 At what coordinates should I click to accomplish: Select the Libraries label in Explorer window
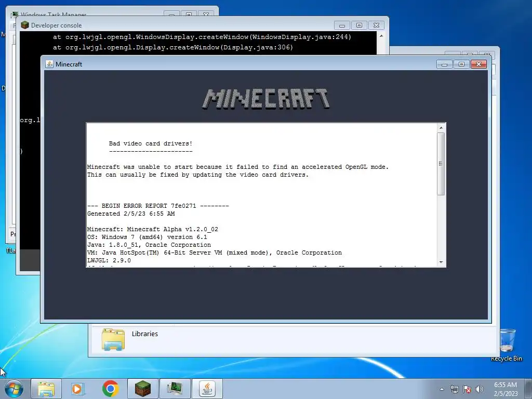coord(145,334)
